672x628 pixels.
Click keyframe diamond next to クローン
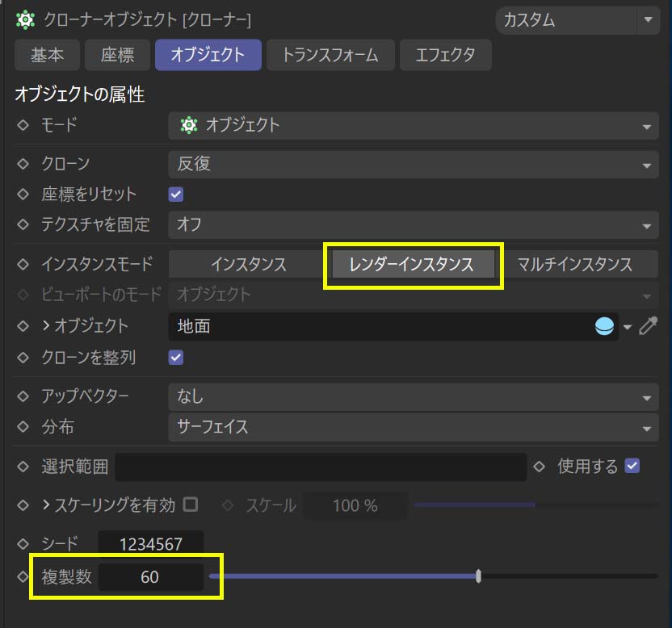tap(23, 164)
